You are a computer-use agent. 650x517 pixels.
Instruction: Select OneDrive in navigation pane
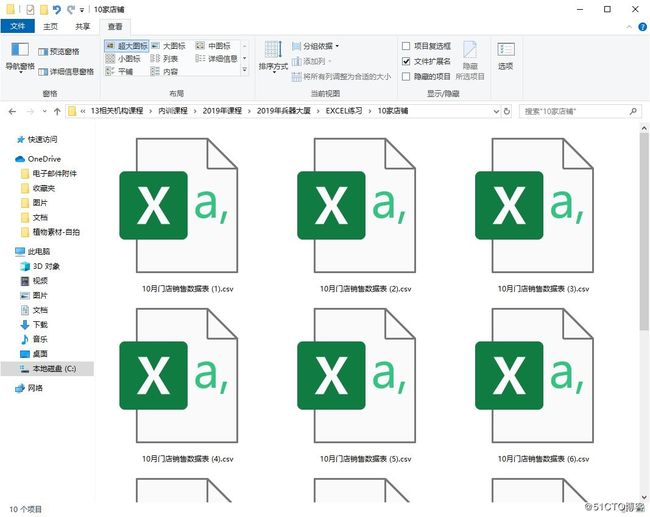point(38,159)
